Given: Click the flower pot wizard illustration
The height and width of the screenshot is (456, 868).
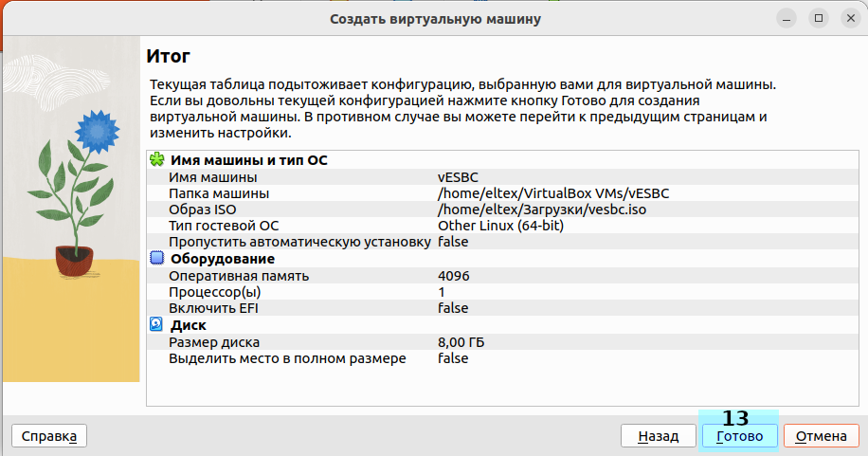Looking at the screenshot, I should (x=72, y=190).
